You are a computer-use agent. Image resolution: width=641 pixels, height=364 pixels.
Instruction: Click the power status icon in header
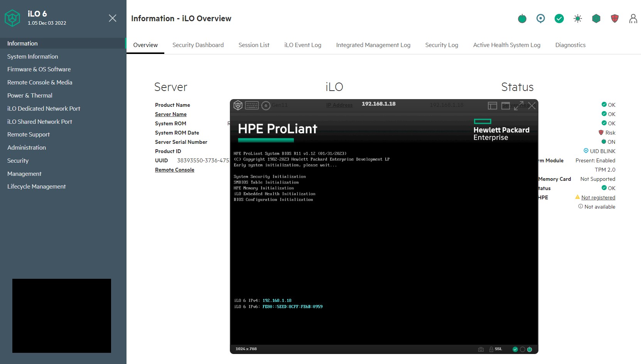click(x=522, y=19)
